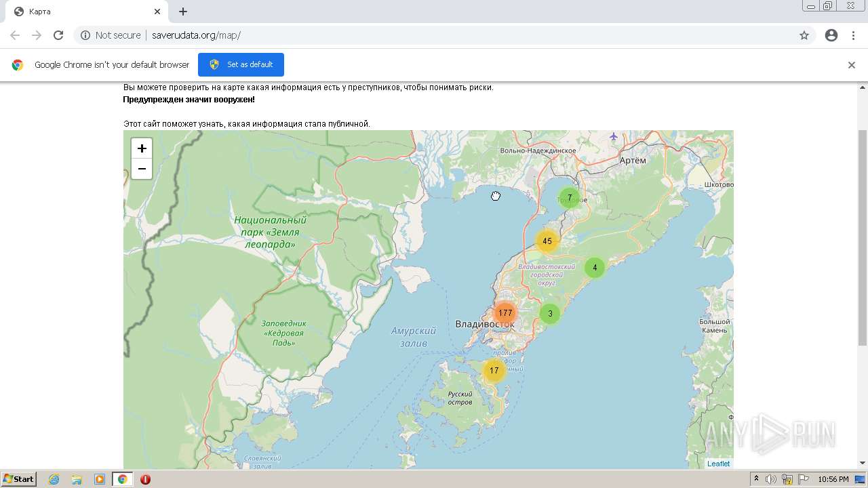The width and height of the screenshot is (868, 488).
Task: Open the red security icon in taskbar
Action: [x=145, y=479]
